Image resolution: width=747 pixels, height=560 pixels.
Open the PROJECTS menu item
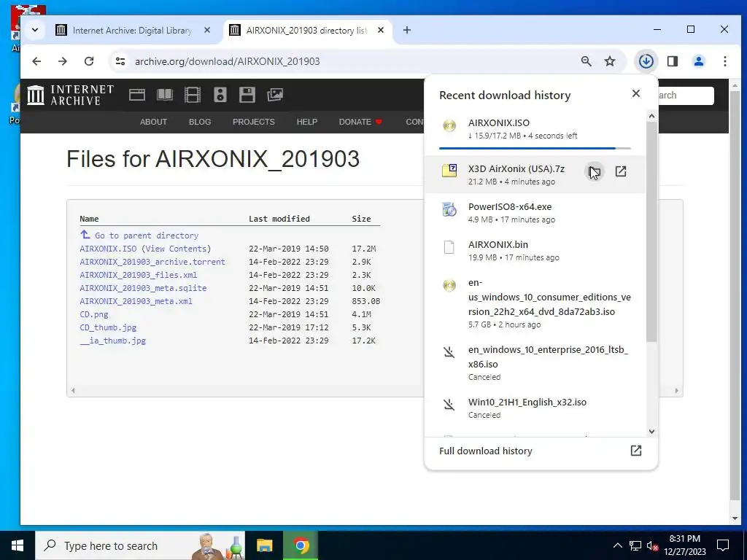[x=253, y=122]
